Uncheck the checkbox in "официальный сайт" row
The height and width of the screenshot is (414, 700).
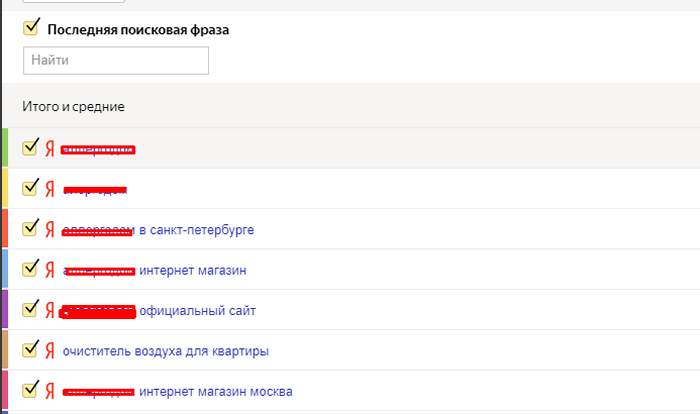pos(30,308)
